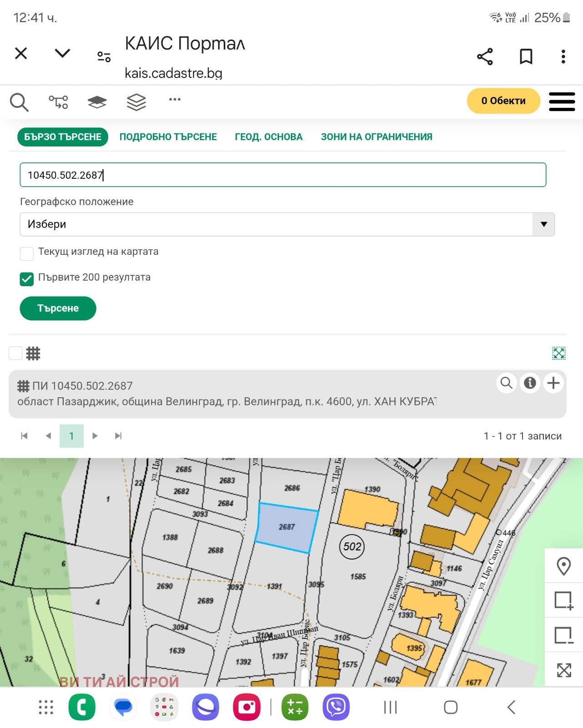Screen dimensions: 583x728
Task: Tick the select-all results checkbox
Action: 15,353
